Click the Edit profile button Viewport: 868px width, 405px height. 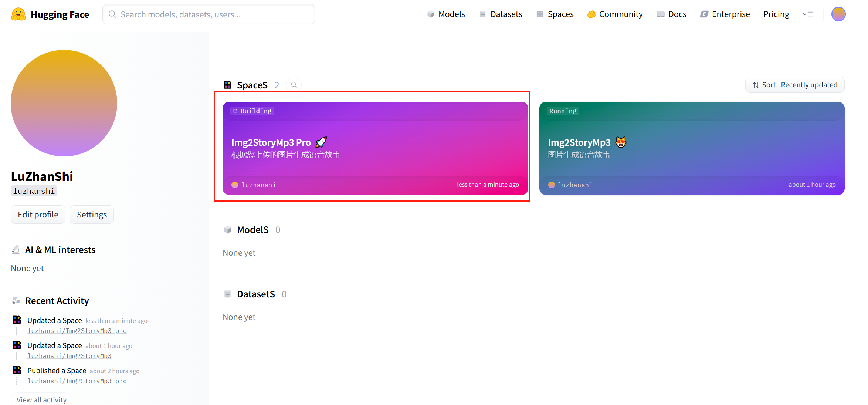point(38,215)
